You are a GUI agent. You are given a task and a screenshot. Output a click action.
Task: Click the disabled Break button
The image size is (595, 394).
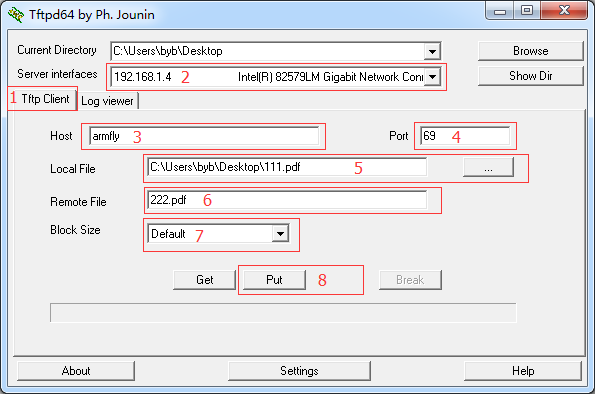coord(410,280)
